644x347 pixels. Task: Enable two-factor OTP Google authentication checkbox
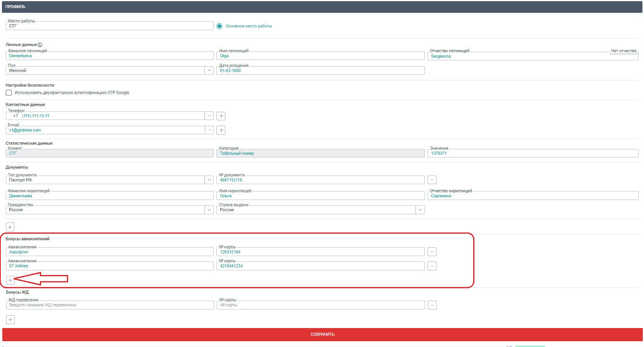coord(9,93)
